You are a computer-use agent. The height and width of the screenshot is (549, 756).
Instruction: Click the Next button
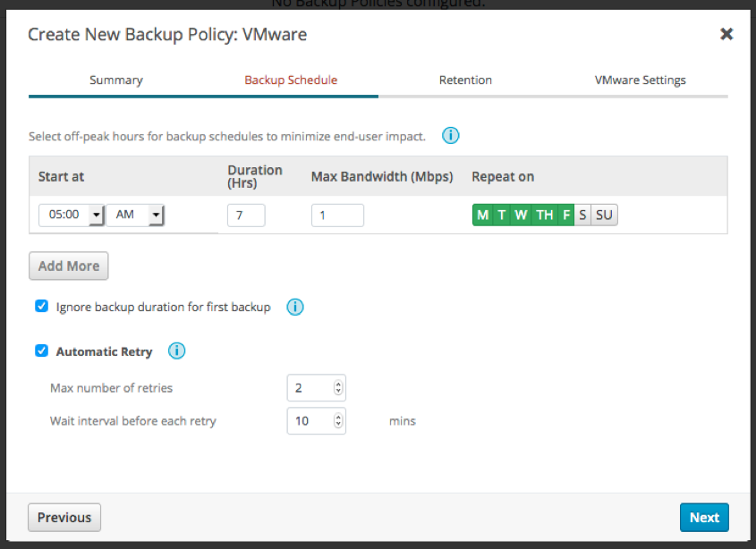point(704,517)
